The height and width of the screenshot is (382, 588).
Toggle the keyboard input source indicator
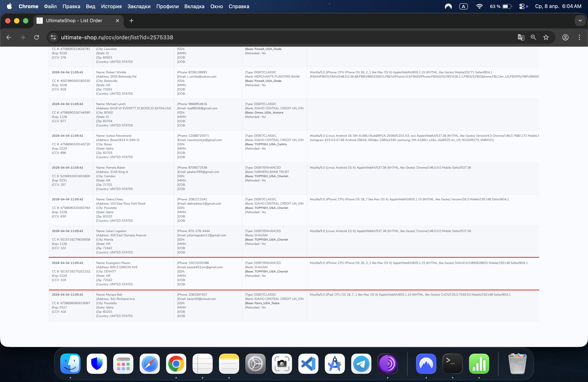[x=463, y=6]
